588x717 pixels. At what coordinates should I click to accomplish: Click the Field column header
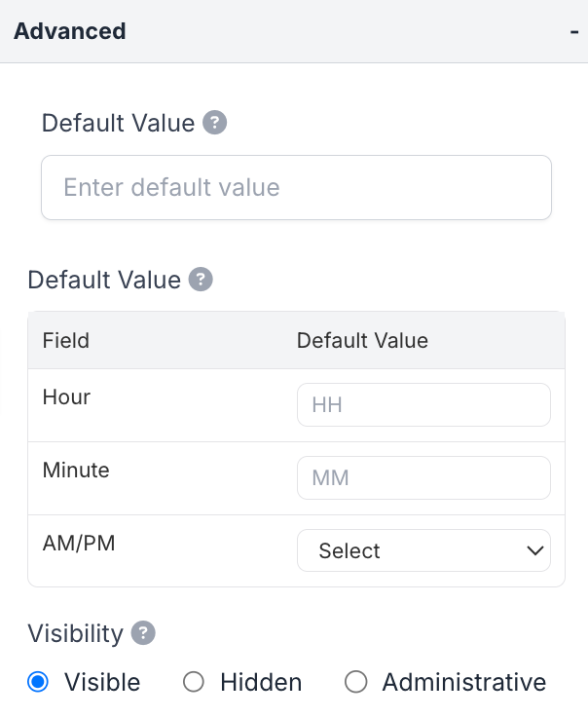(x=66, y=340)
